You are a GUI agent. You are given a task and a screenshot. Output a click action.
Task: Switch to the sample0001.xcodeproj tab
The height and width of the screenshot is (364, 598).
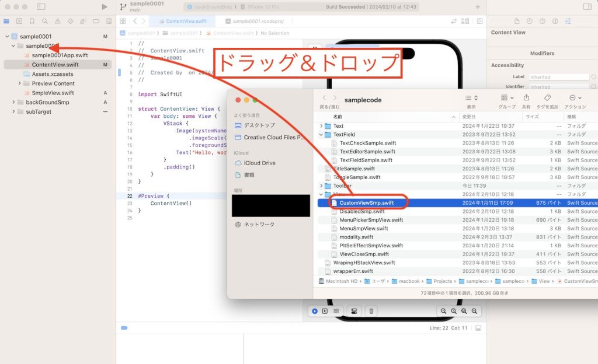(x=256, y=21)
